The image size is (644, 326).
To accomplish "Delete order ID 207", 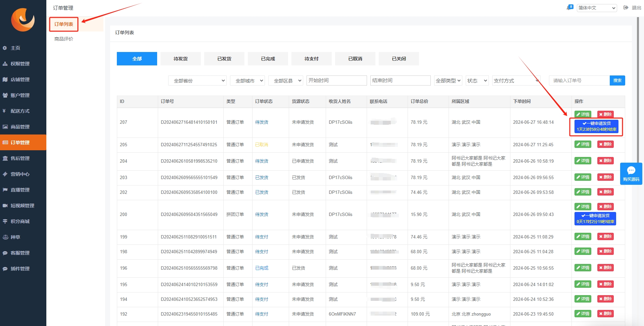I will [605, 114].
